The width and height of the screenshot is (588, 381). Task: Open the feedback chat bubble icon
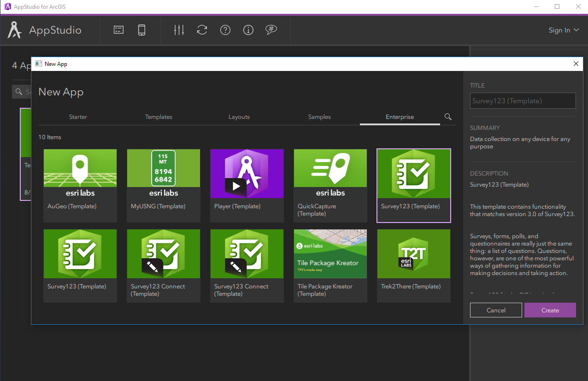point(271,30)
